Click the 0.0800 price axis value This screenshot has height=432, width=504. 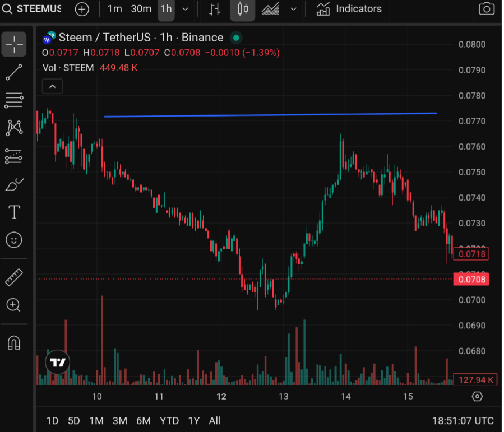pyautogui.click(x=472, y=44)
